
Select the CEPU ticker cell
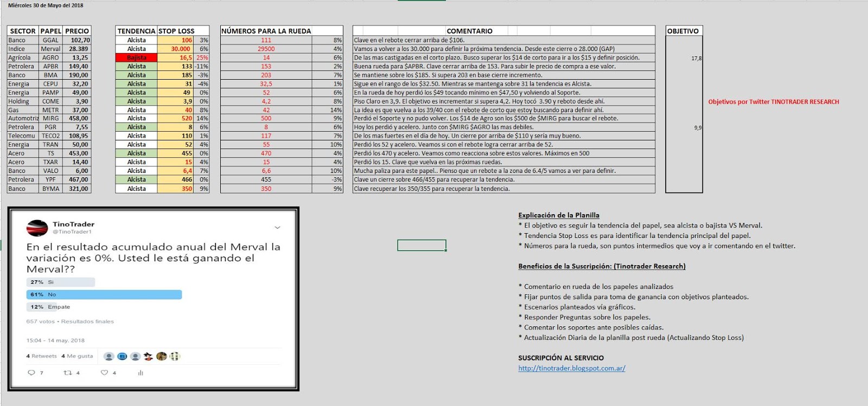pyautogui.click(x=50, y=83)
